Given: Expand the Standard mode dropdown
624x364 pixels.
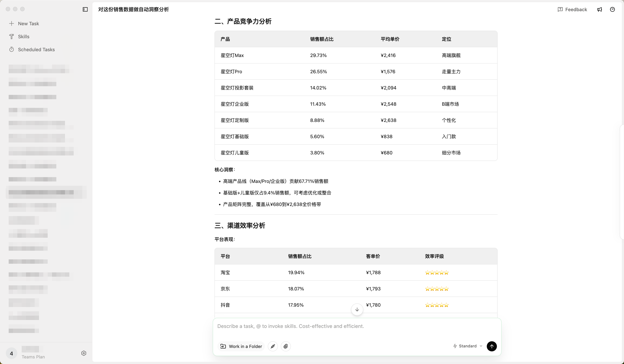Looking at the screenshot, I should 467,346.
